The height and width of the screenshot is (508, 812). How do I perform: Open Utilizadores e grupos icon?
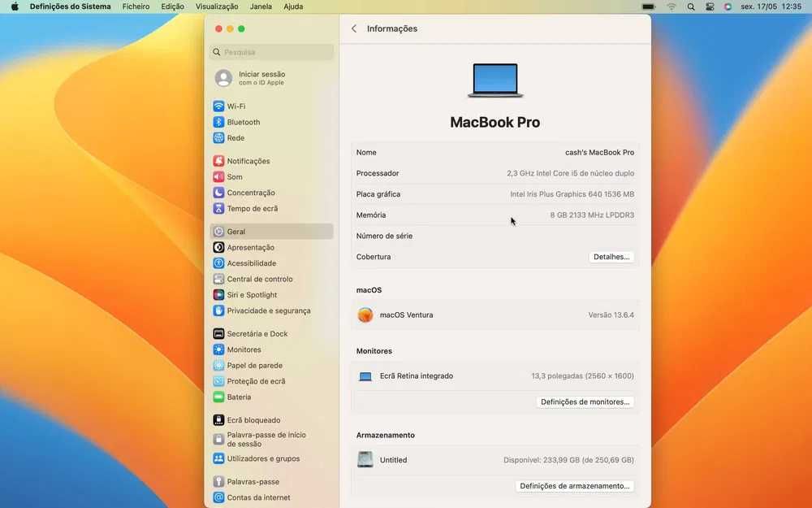[218, 458]
